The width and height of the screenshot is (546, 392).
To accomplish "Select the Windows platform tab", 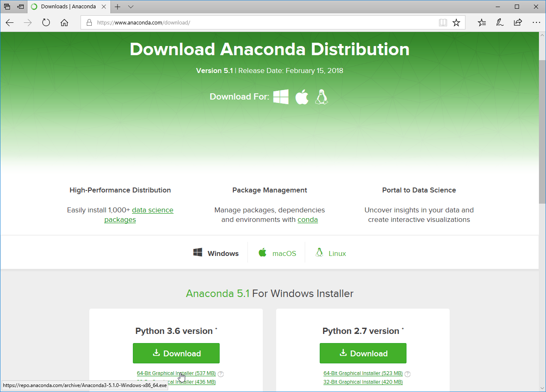I will [216, 253].
